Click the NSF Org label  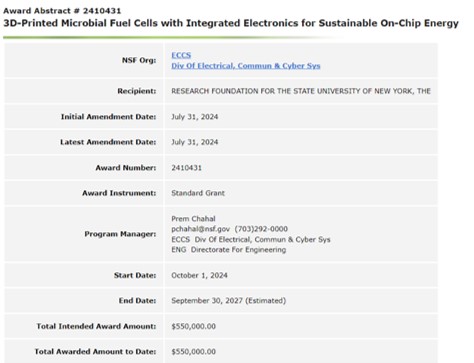(x=139, y=60)
